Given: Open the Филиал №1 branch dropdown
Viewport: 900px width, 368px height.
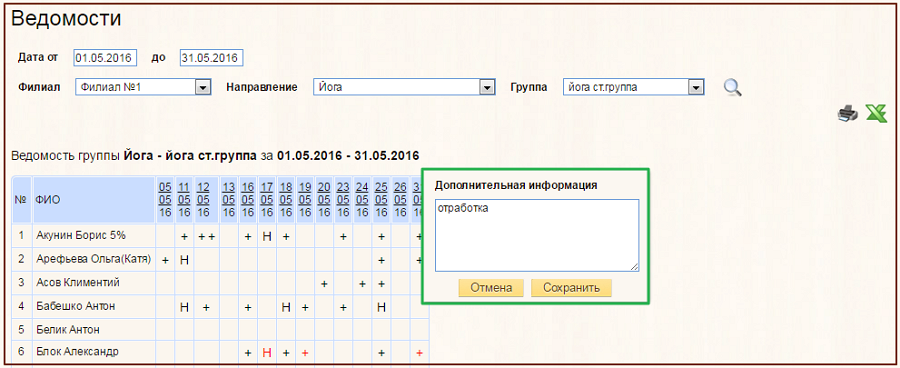Looking at the screenshot, I should [x=143, y=87].
